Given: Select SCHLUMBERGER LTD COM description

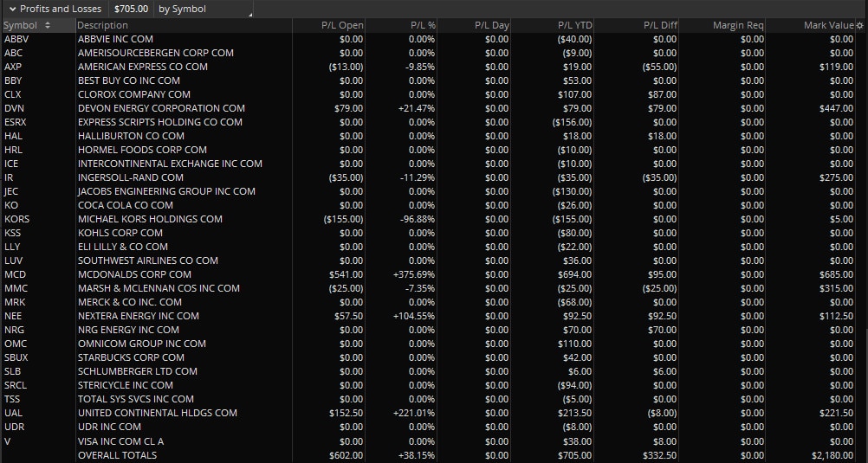Looking at the screenshot, I should 137,371.
